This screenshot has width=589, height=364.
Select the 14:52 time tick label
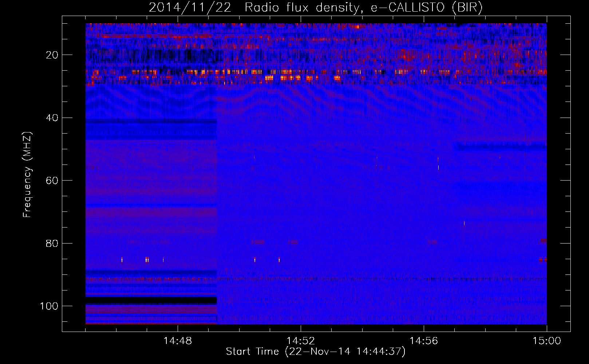301,341
